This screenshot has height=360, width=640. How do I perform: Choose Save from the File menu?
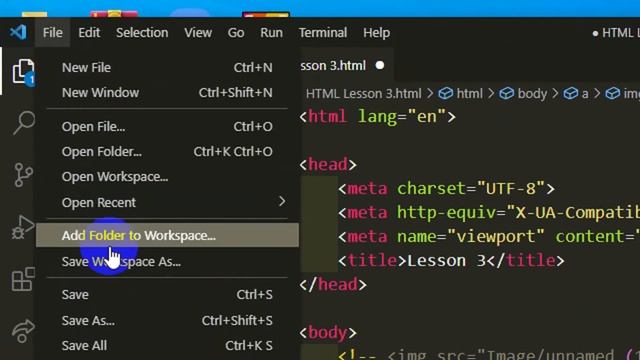pos(167,294)
